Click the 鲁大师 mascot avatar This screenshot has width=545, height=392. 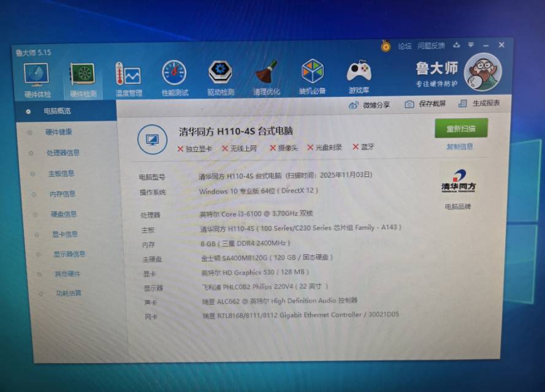(x=483, y=72)
